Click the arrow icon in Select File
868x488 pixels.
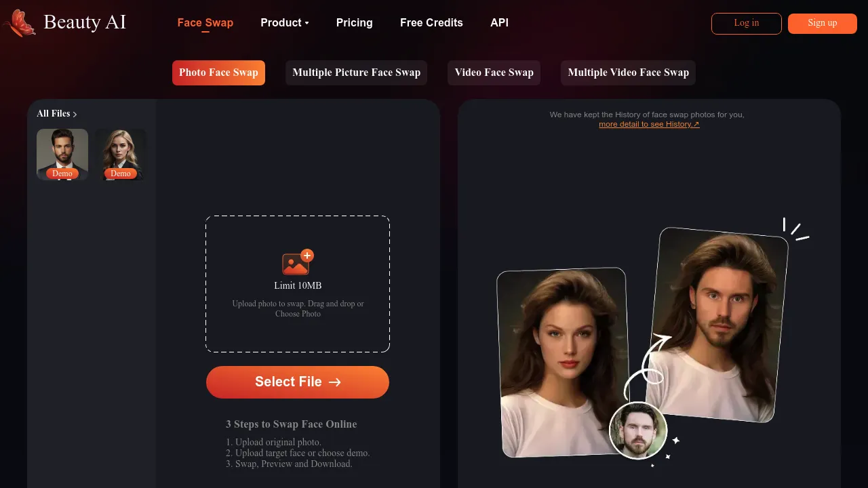click(334, 382)
